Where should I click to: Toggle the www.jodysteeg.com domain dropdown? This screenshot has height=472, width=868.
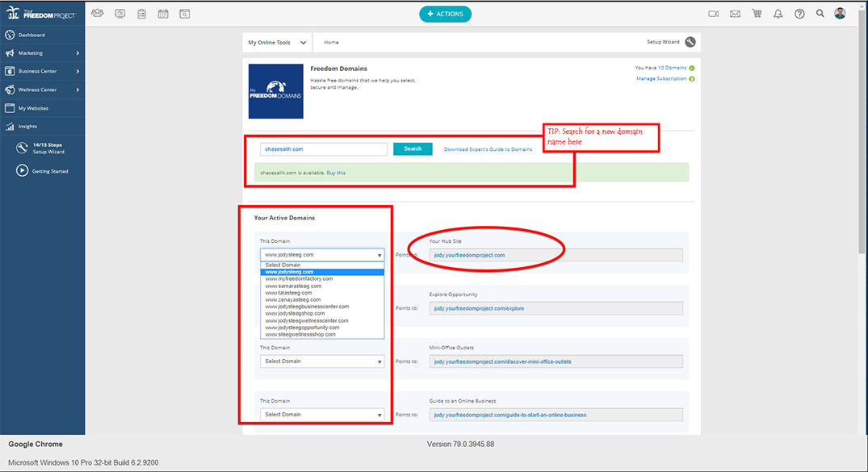coord(322,255)
